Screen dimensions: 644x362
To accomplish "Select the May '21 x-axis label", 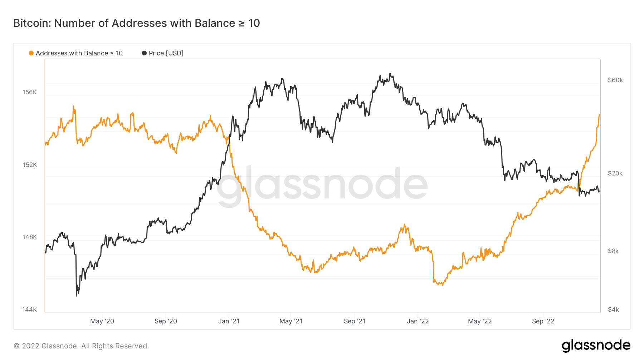I will pyautogui.click(x=291, y=321).
